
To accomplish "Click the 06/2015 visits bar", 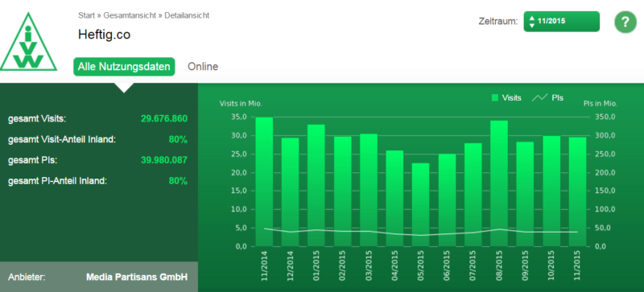I will (x=447, y=200).
